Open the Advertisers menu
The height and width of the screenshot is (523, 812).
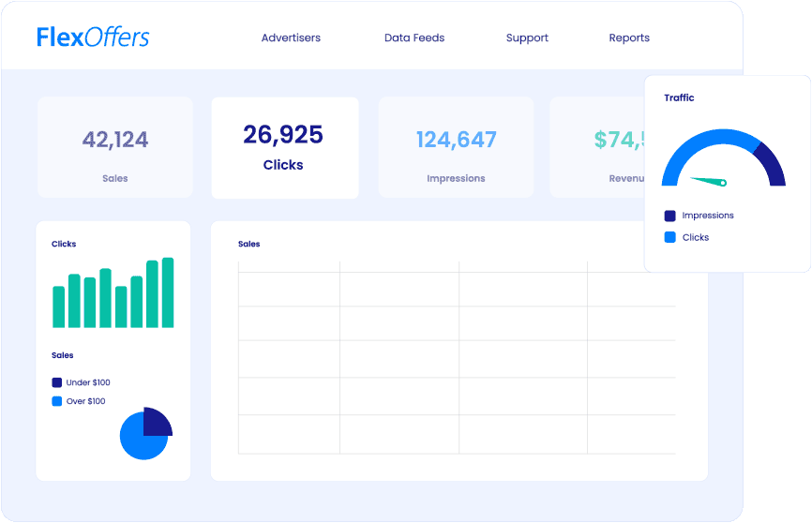(291, 38)
